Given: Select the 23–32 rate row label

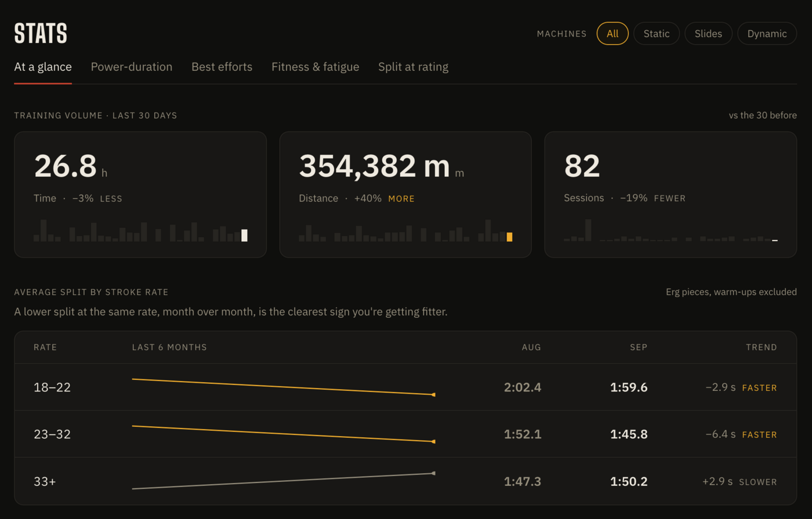Looking at the screenshot, I should click(52, 434).
